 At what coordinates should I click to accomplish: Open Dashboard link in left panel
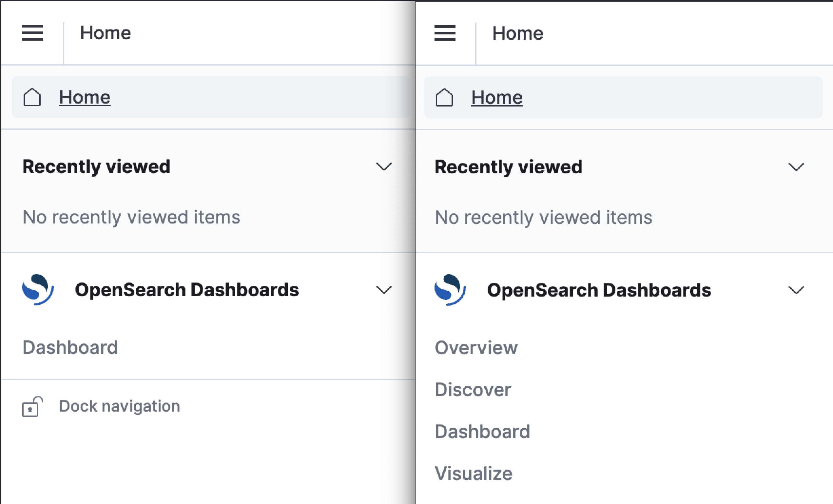70,347
